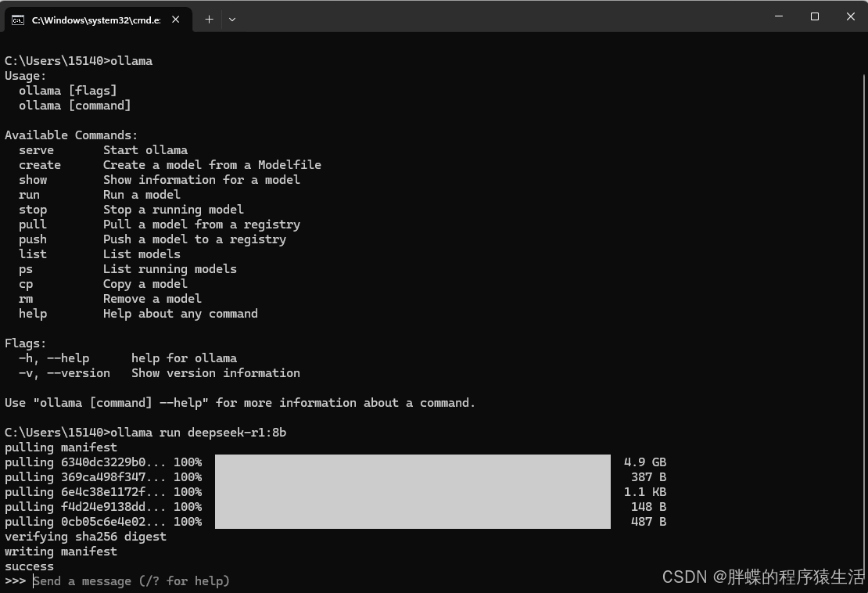Click the '1.1 KB' size value
The width and height of the screenshot is (868, 593).
pyautogui.click(x=645, y=492)
